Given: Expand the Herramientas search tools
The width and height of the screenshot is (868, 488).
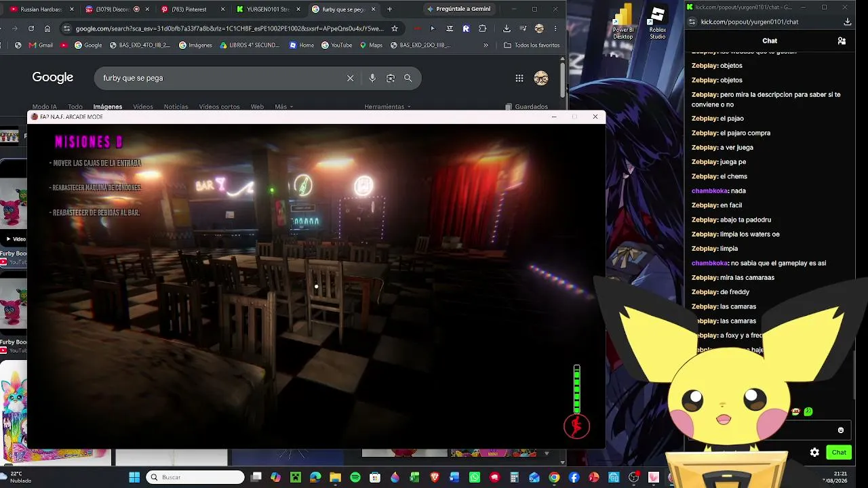Looking at the screenshot, I should [x=388, y=107].
